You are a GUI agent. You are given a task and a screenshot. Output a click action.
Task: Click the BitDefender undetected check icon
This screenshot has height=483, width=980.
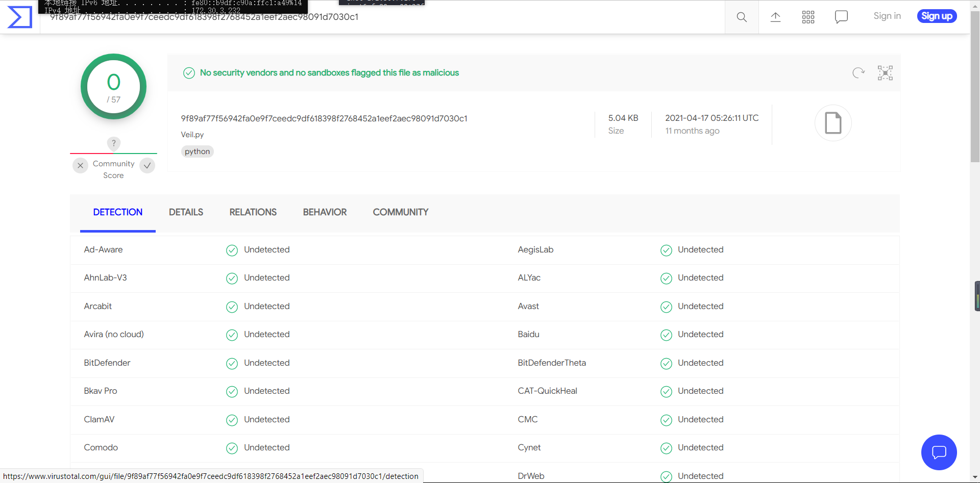coord(232,364)
